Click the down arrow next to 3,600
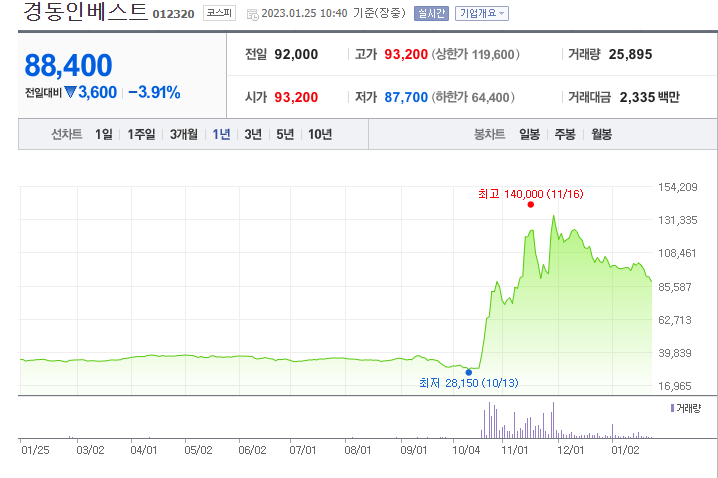Screen dimensions: 718x478 click(70, 92)
